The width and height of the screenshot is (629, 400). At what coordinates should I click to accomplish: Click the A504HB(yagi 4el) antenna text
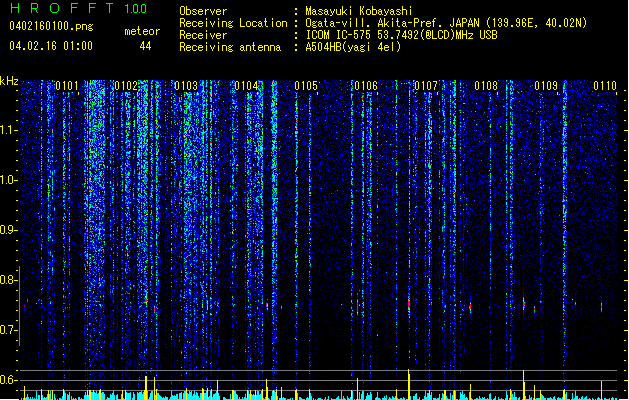point(353,47)
